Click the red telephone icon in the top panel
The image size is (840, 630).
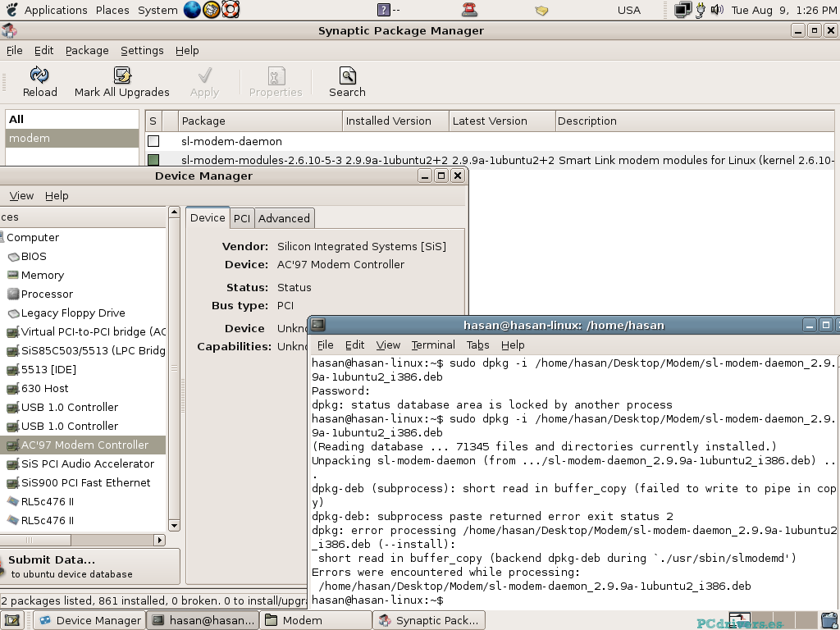click(469, 10)
